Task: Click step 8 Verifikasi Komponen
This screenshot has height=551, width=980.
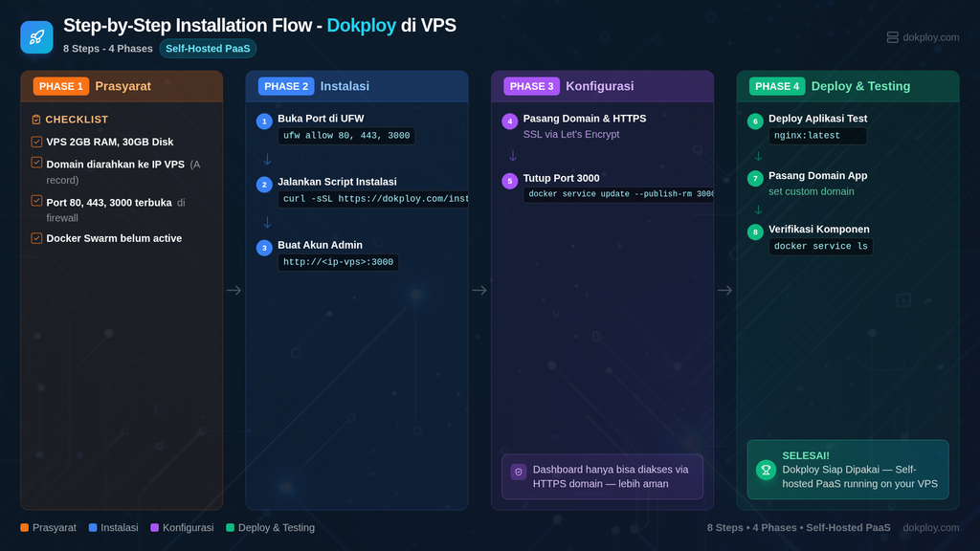Action: [x=819, y=230]
